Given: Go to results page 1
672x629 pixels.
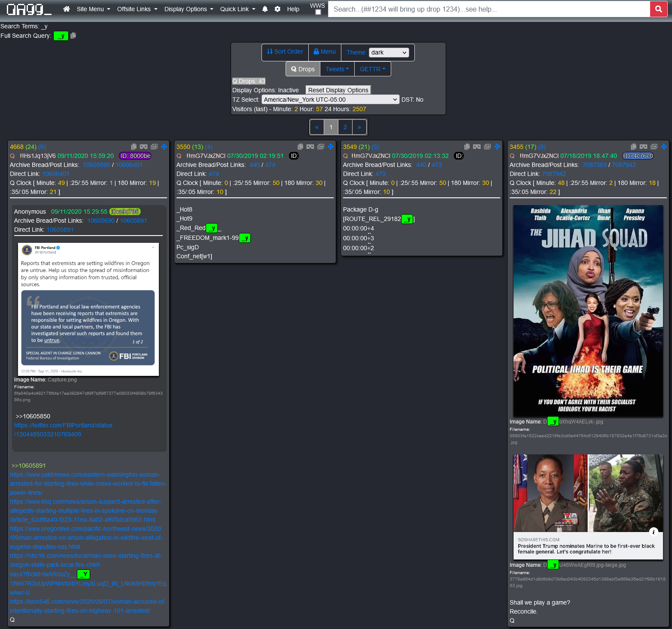Looking at the screenshot, I should click(x=331, y=127).
